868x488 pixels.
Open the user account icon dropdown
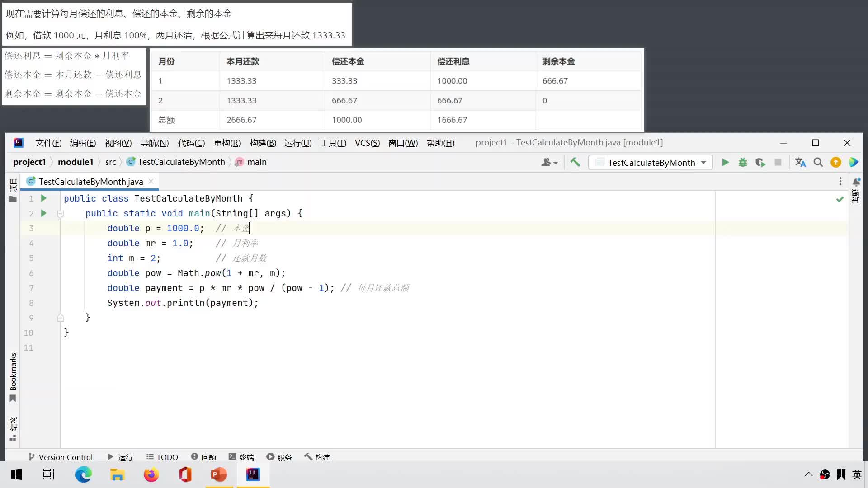coord(549,162)
